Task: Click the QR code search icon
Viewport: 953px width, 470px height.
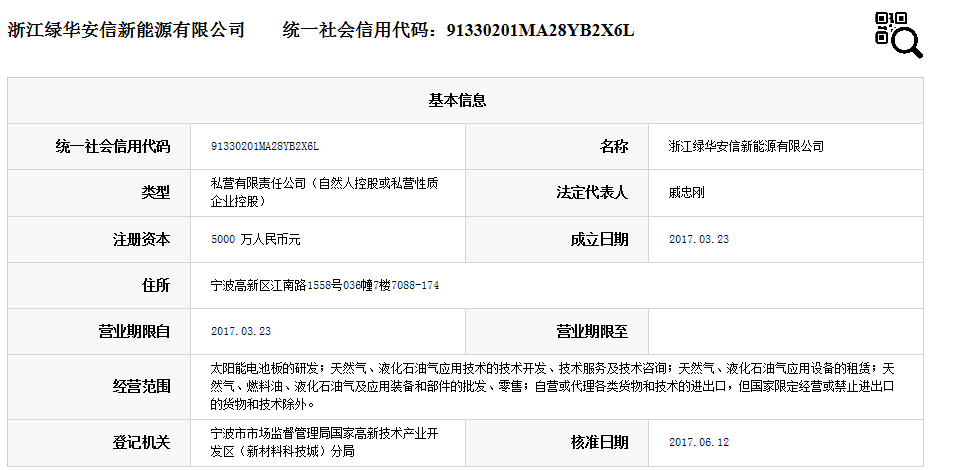Action: pos(898,35)
